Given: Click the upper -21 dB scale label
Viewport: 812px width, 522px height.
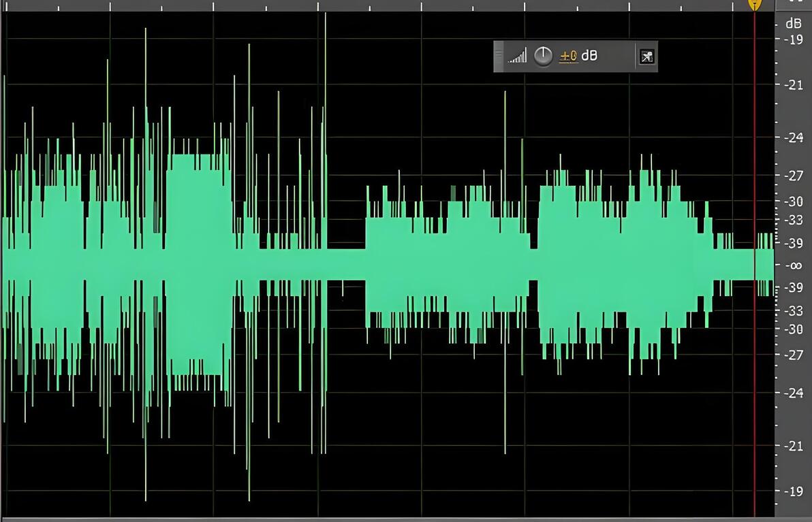Looking at the screenshot, I should click(794, 85).
